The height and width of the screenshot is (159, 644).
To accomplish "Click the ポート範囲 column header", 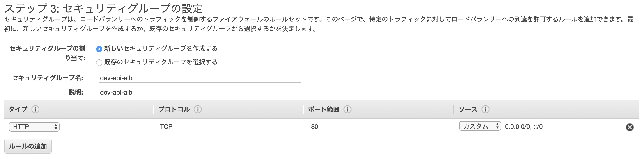I will pyautogui.click(x=324, y=109).
